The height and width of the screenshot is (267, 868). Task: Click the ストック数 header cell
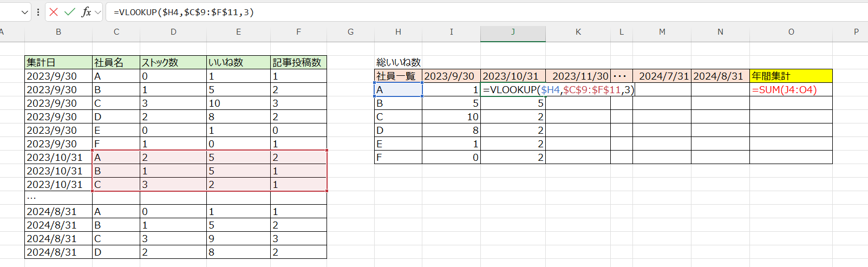(173, 62)
